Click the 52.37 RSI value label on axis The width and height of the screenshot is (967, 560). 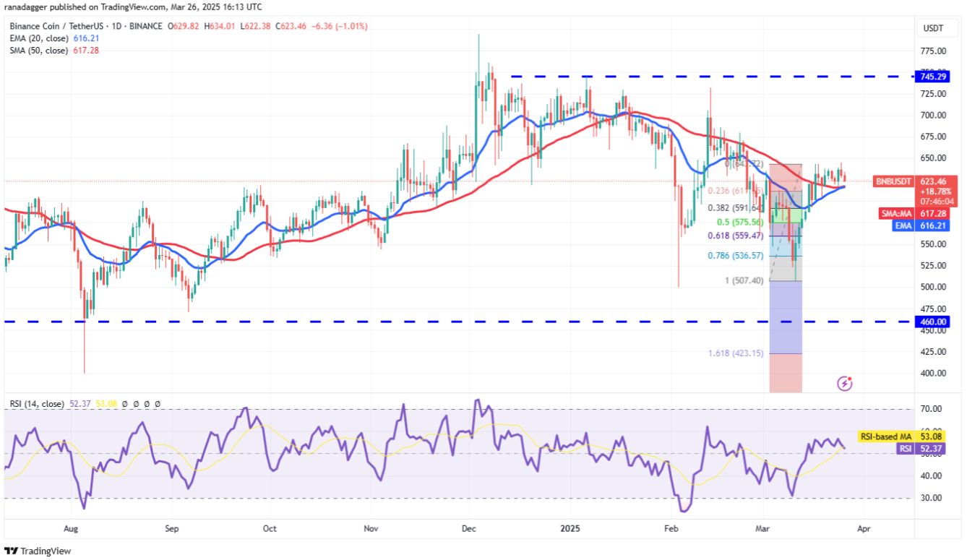click(929, 448)
